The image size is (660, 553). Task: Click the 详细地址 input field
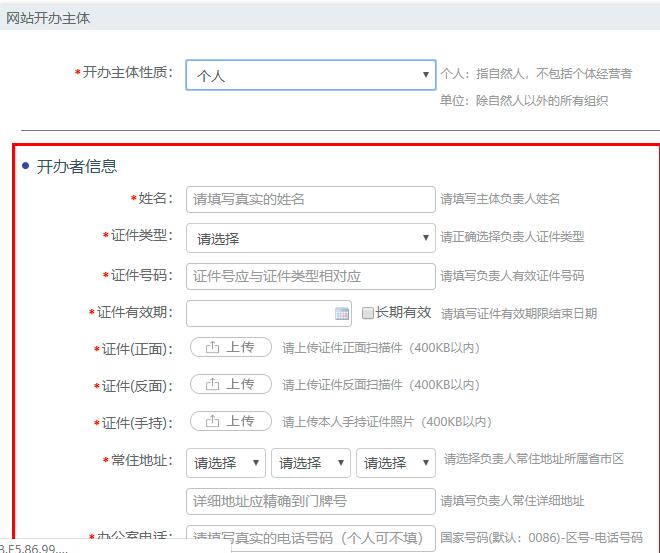[x=311, y=501]
